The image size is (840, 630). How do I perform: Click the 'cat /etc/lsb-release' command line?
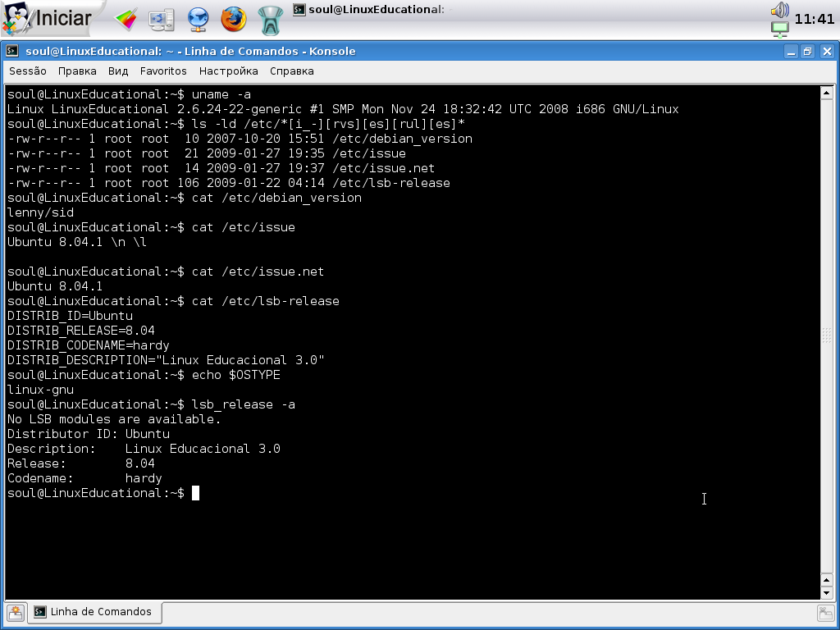174,301
